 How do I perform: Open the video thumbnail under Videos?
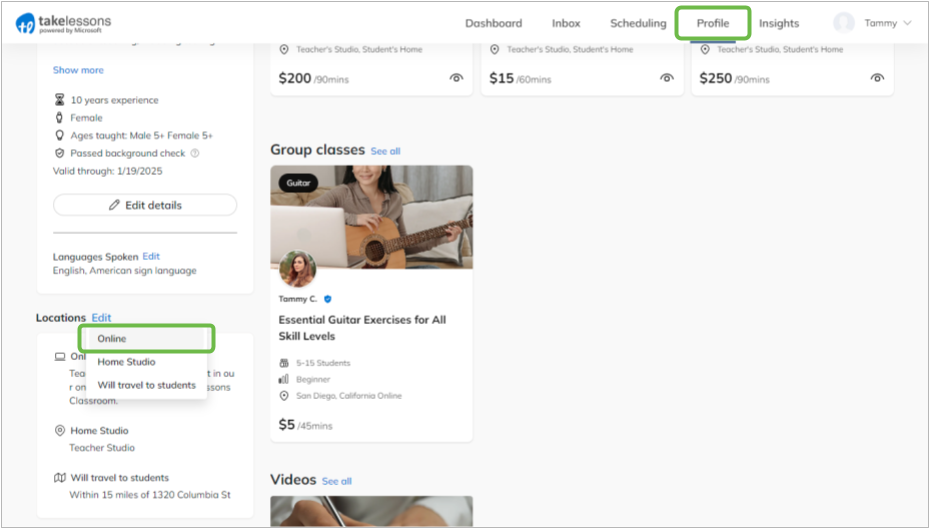[x=372, y=511]
